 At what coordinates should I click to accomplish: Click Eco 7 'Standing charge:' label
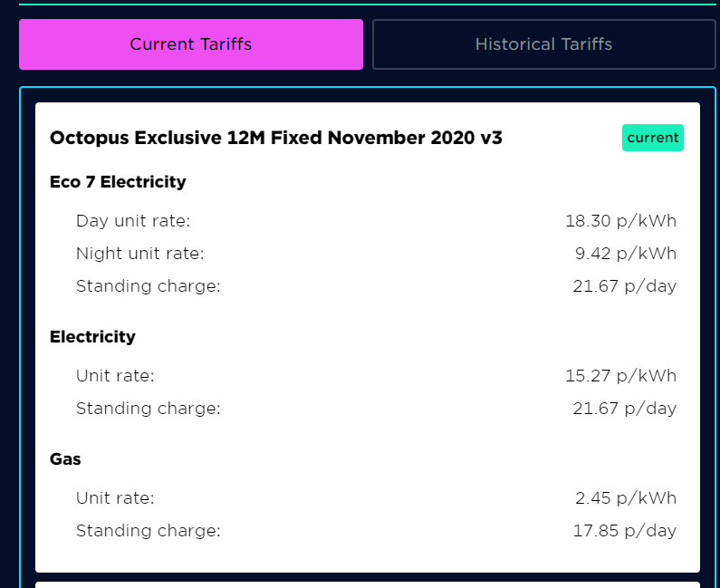148,286
